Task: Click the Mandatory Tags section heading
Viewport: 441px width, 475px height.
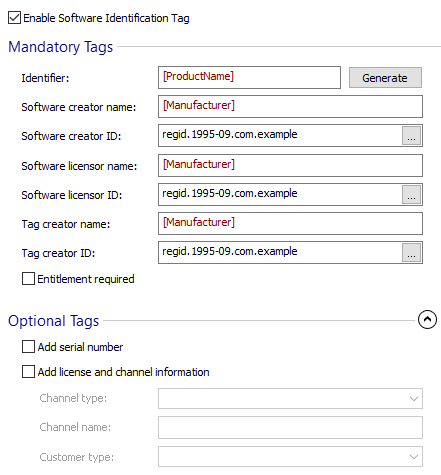Action: pyautogui.click(x=61, y=47)
